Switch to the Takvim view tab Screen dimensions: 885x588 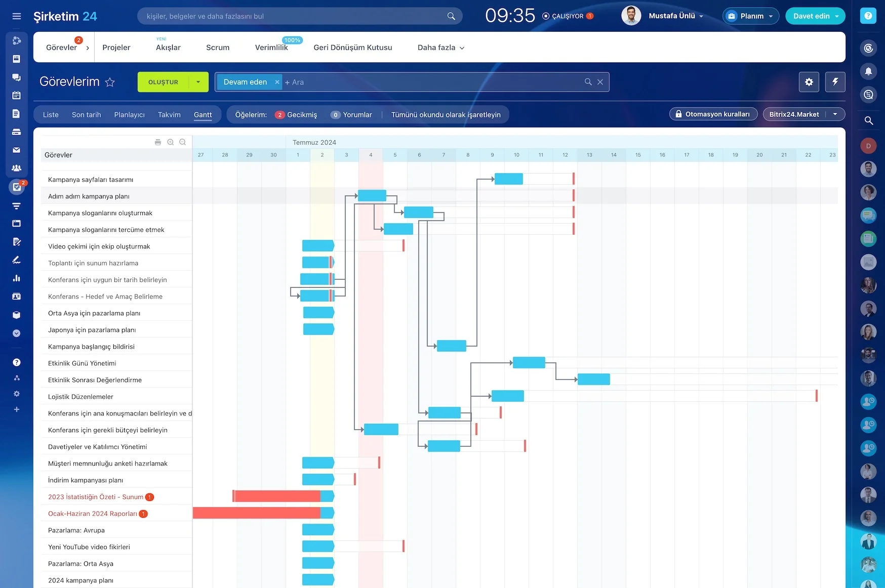(169, 115)
